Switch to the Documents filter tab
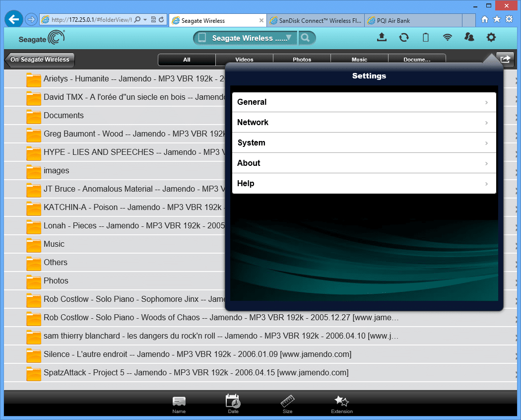Viewport: 521px width, 420px height. coord(417,60)
